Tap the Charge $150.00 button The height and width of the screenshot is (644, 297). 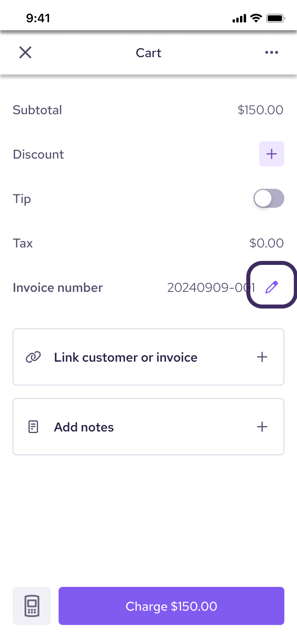point(171,606)
